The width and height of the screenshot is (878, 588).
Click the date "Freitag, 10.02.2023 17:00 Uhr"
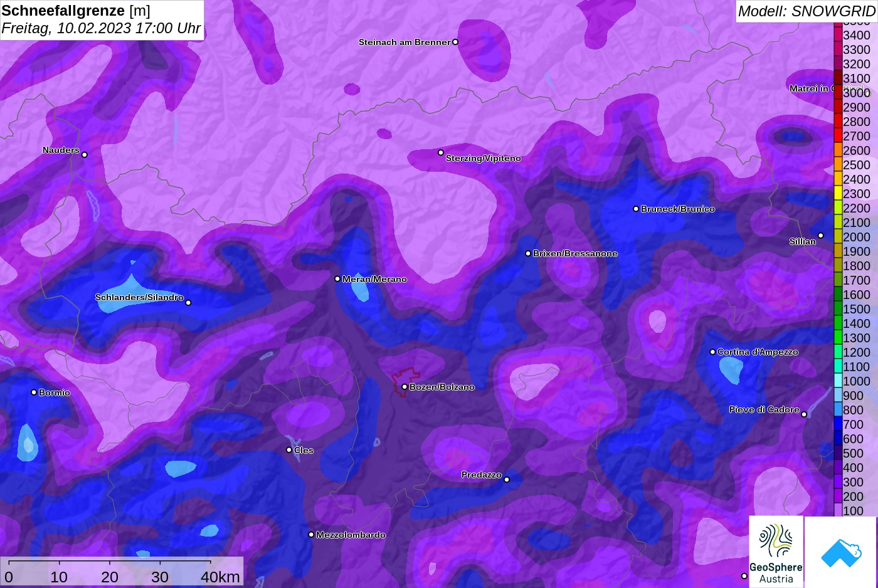click(x=101, y=28)
